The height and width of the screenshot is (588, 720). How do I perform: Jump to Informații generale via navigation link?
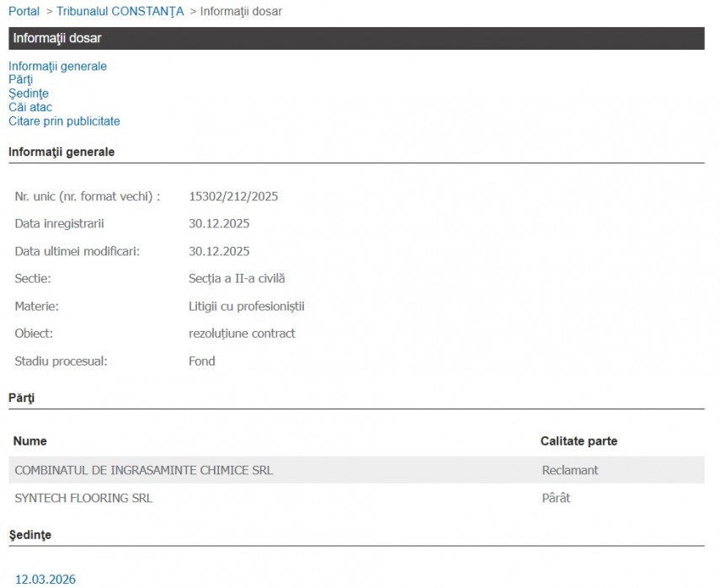pos(57,66)
